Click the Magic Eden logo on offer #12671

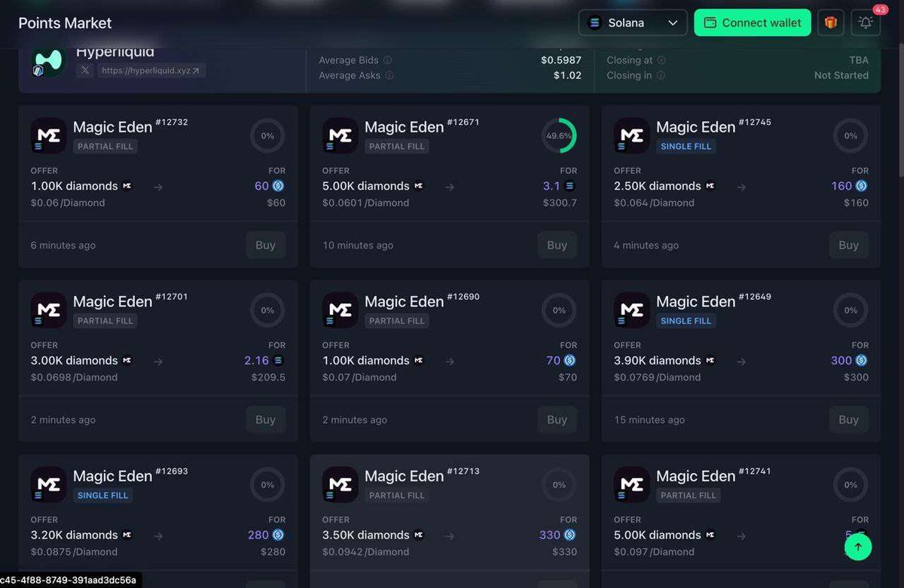340,136
